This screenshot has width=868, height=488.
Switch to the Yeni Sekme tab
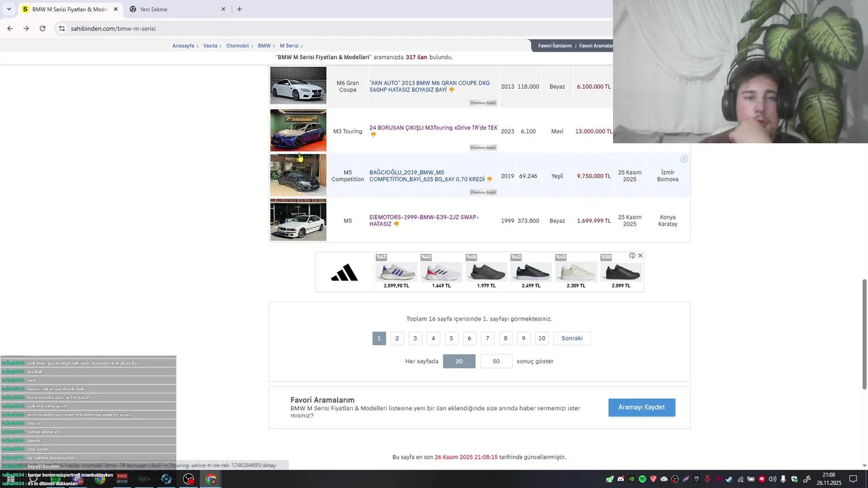(178, 9)
